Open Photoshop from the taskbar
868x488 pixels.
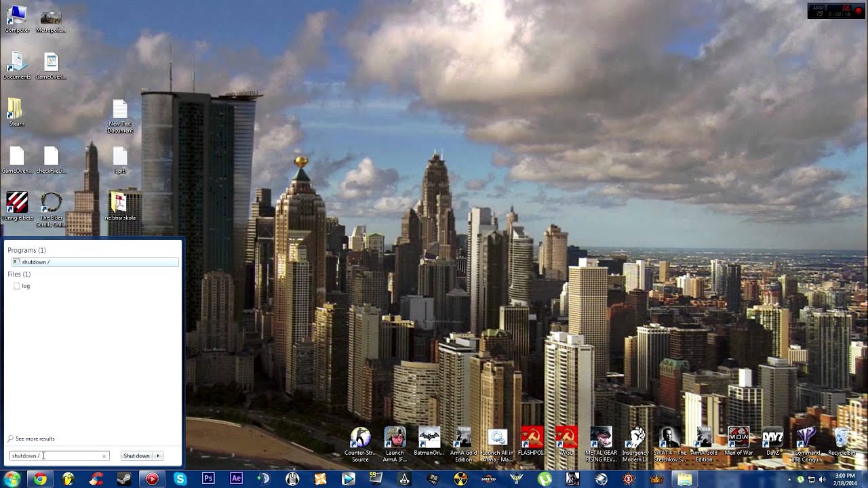pos(208,479)
